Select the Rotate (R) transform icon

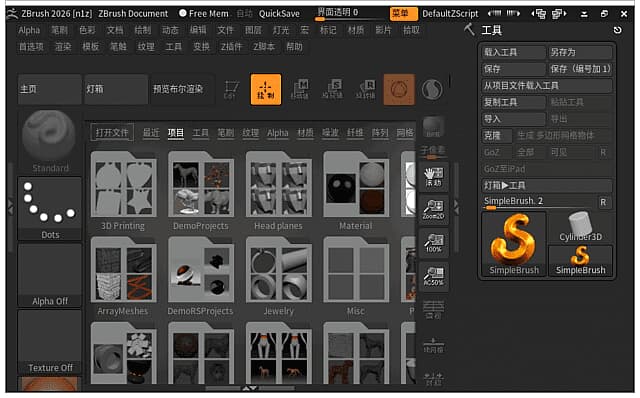(366, 89)
